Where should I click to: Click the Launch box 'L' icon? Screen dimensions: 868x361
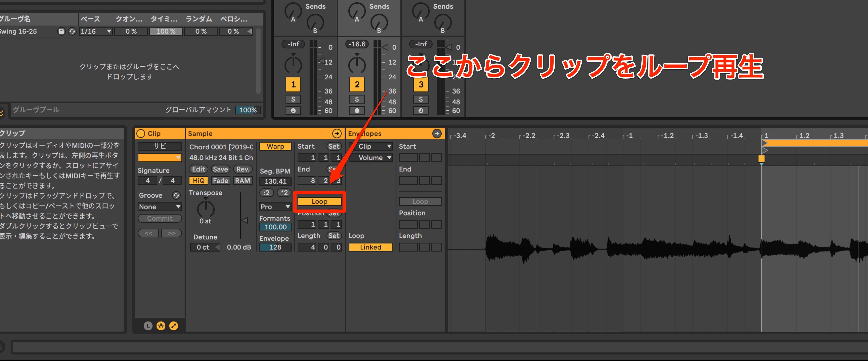148,326
